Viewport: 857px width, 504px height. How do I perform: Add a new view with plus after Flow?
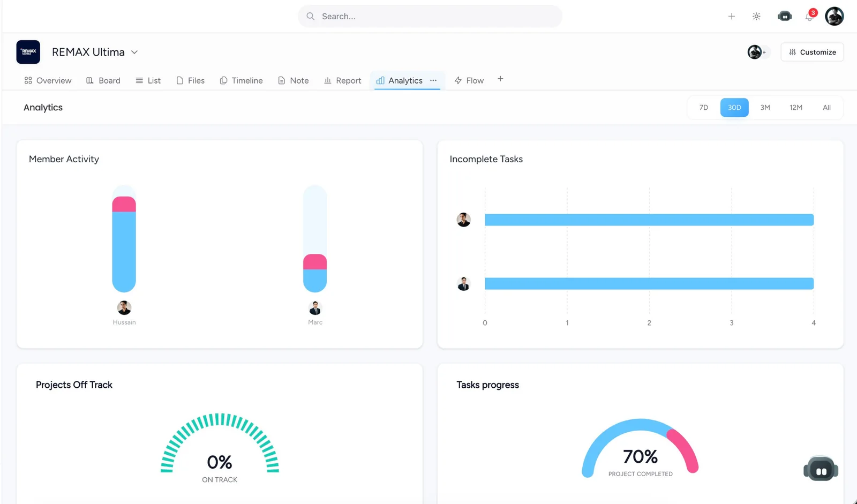[x=500, y=79]
